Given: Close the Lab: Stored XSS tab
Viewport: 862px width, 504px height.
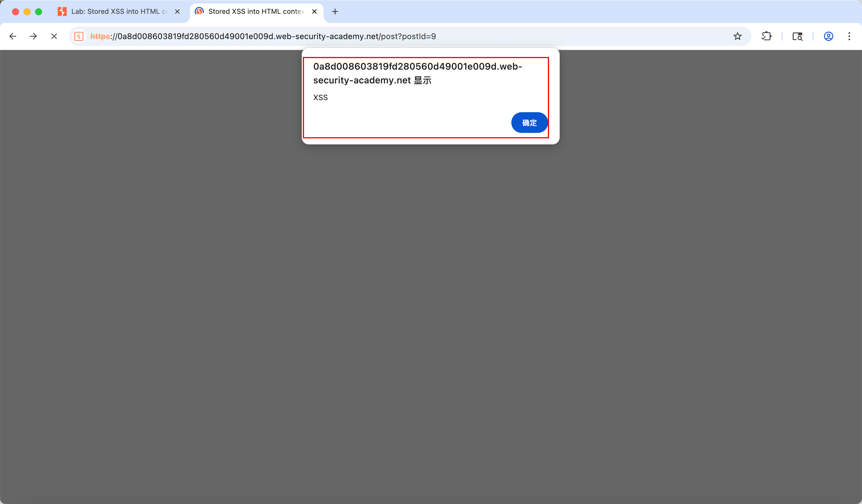Looking at the screenshot, I should coord(177,12).
